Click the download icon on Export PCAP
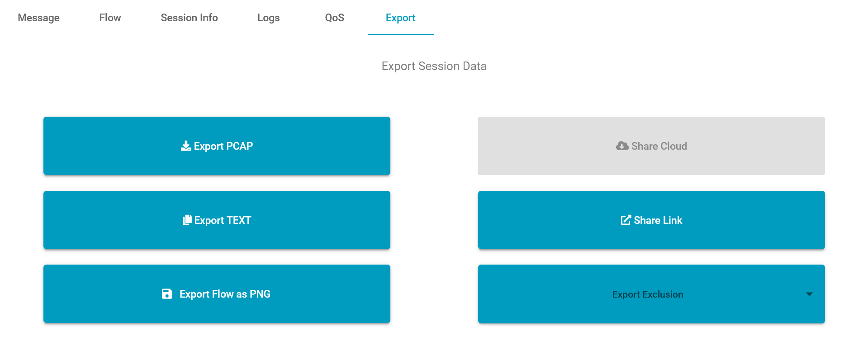 click(185, 146)
